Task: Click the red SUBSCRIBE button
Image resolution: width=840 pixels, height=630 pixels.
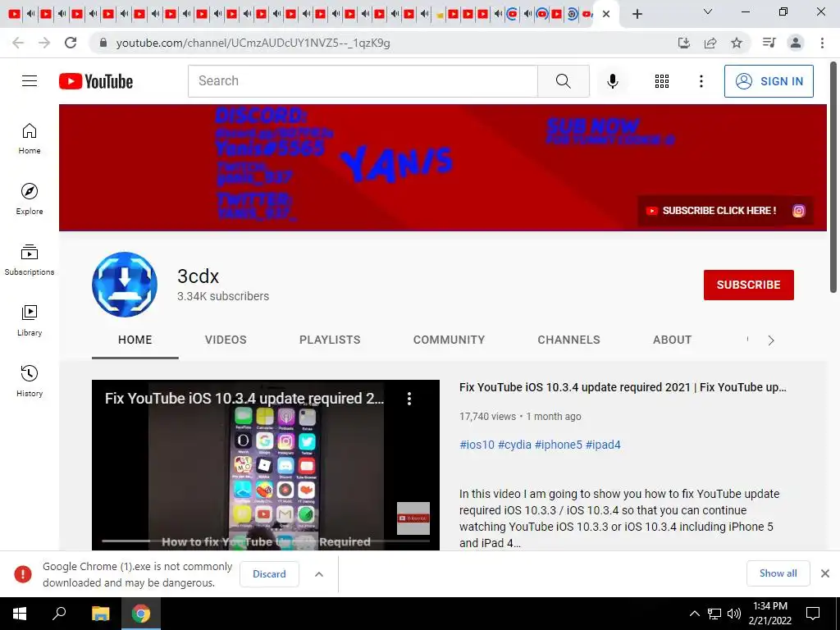Action: [x=748, y=285]
